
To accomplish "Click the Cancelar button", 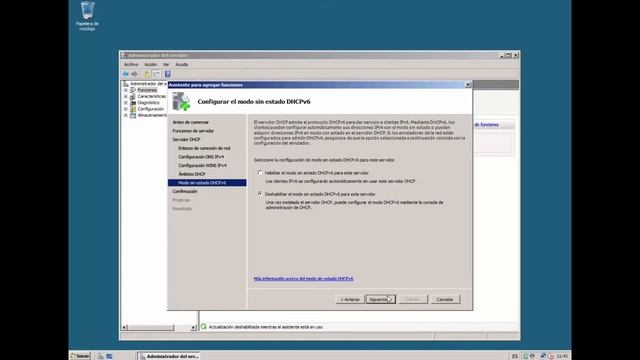I will (444, 299).
